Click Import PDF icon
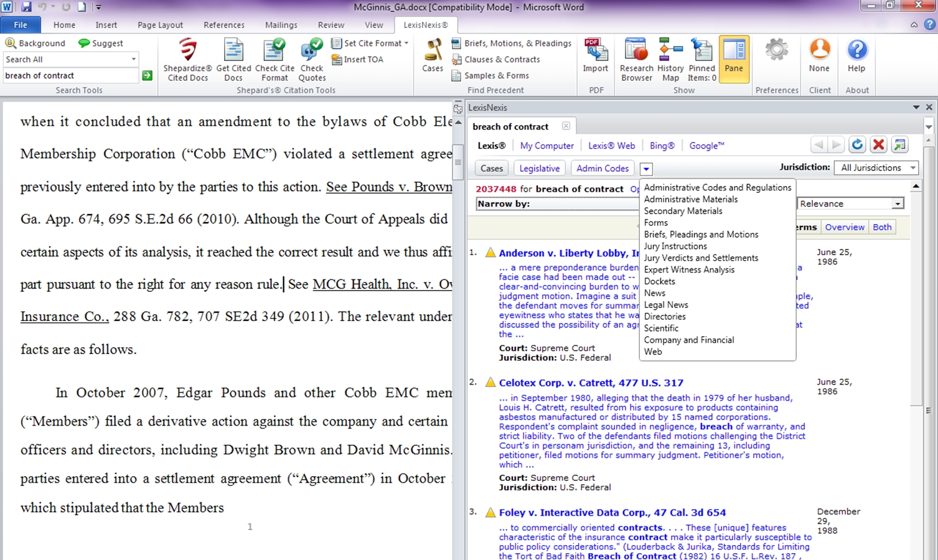 [596, 56]
